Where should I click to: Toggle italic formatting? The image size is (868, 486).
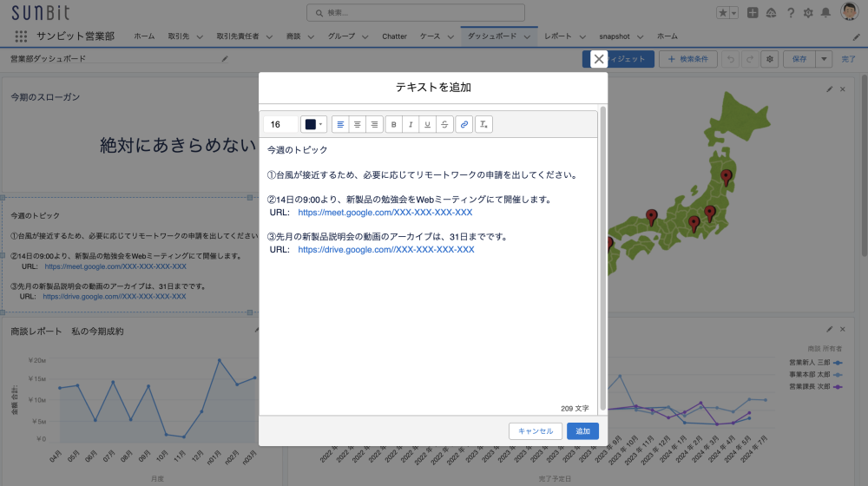point(411,125)
